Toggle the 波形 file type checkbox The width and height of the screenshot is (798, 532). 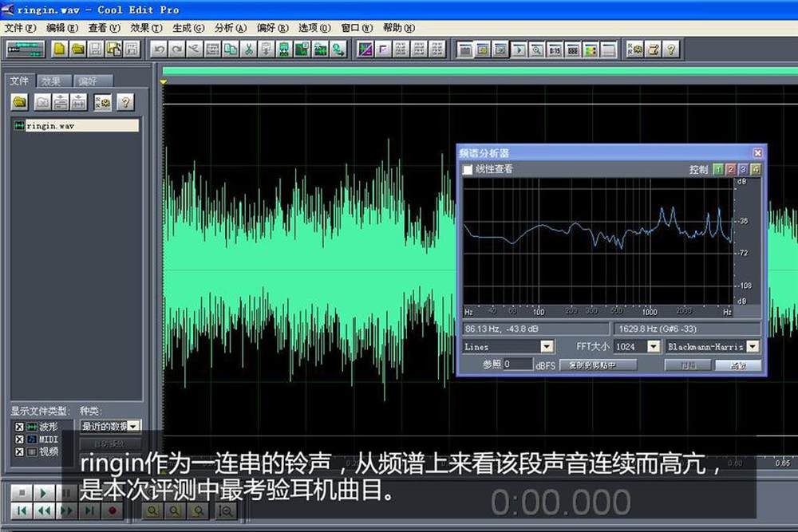(x=19, y=427)
